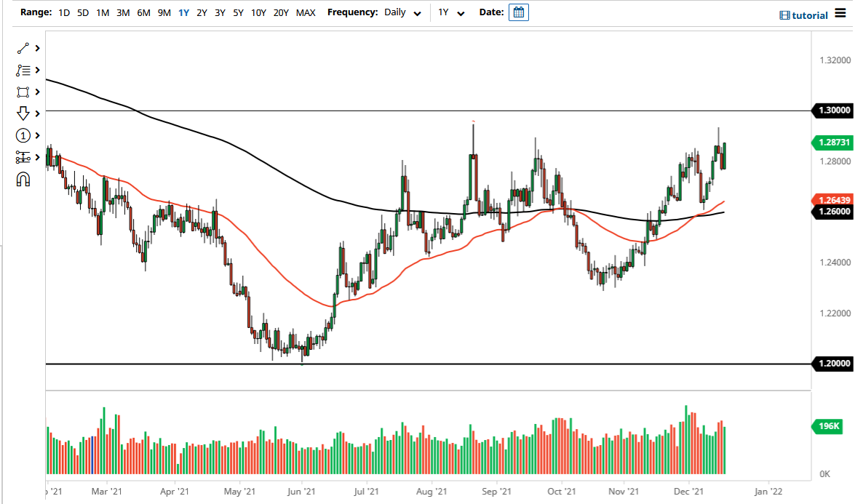Open the calendar date picker
The width and height of the screenshot is (855, 504).
(518, 12)
